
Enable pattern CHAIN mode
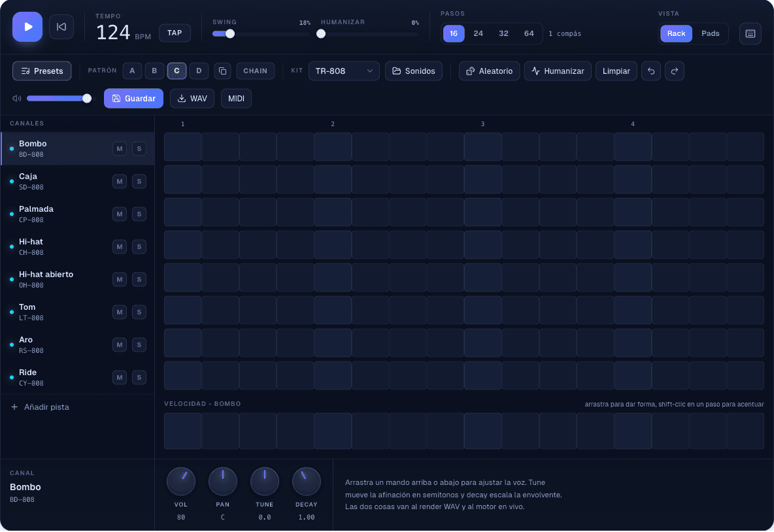(x=255, y=71)
